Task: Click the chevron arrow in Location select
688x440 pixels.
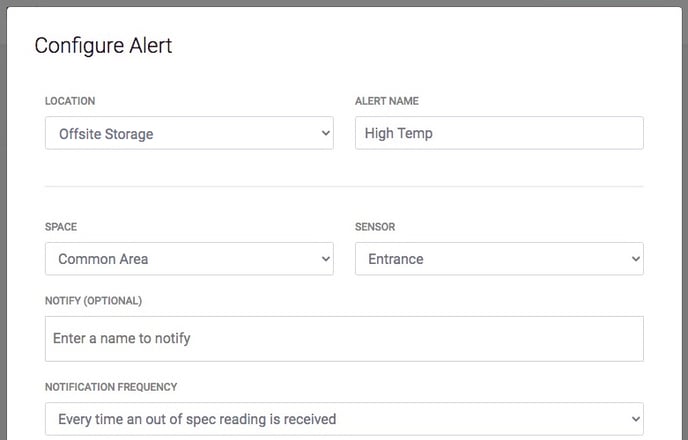Action: point(326,133)
